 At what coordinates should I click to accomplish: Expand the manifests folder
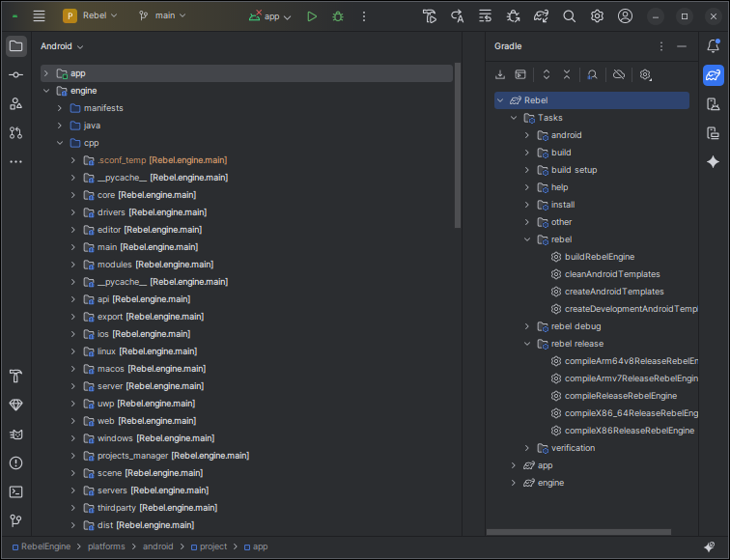click(60, 108)
